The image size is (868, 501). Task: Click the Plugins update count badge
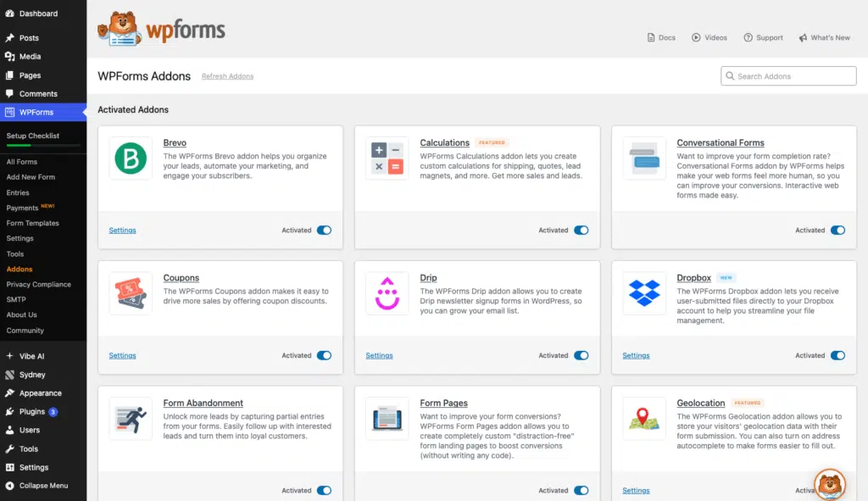point(53,412)
